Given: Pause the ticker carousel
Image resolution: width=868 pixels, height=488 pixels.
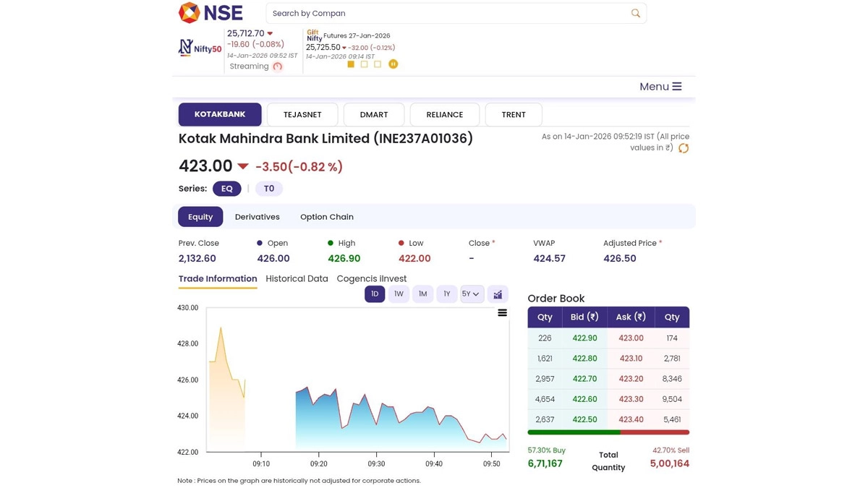Looking at the screenshot, I should 393,64.
